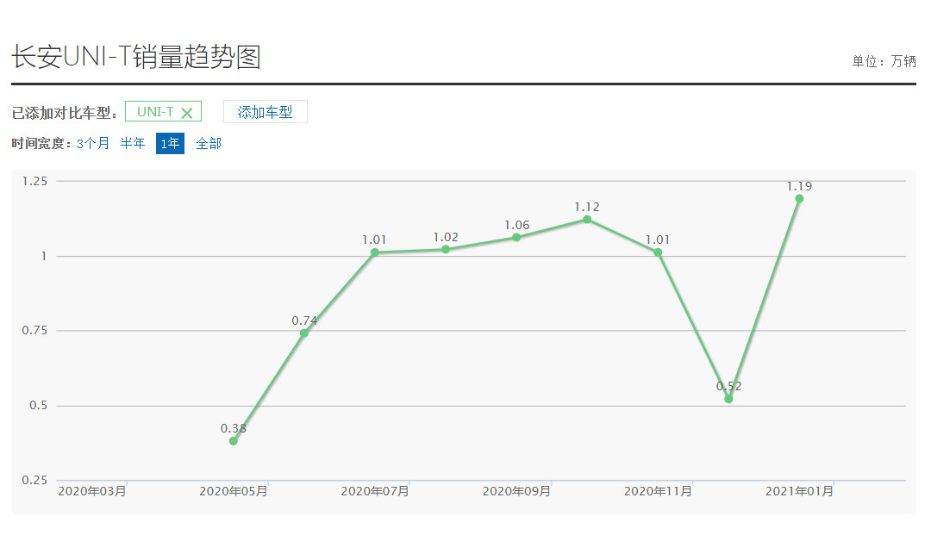Click the 2020年09月 axis label
Screen dimensions: 931x560
pos(516,491)
